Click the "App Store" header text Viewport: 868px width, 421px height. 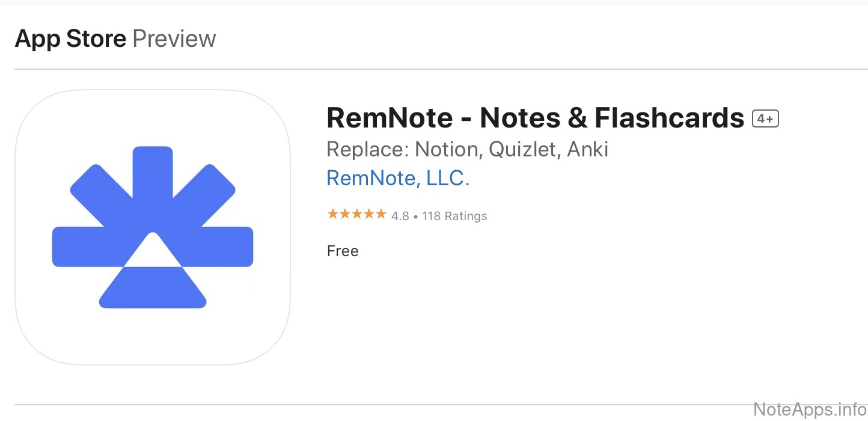pos(70,39)
